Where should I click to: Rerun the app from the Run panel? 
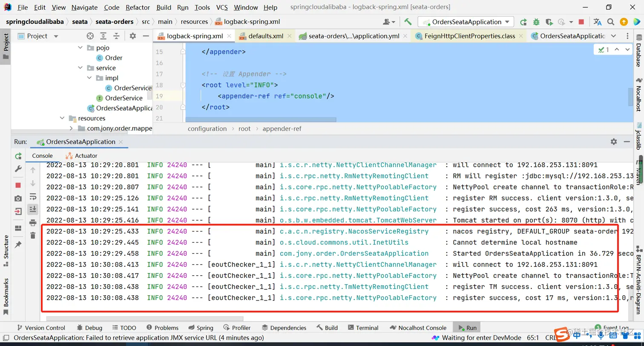click(18, 156)
